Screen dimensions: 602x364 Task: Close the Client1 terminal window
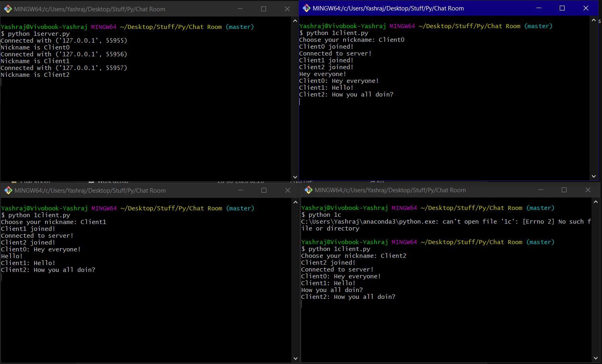pyautogui.click(x=288, y=190)
